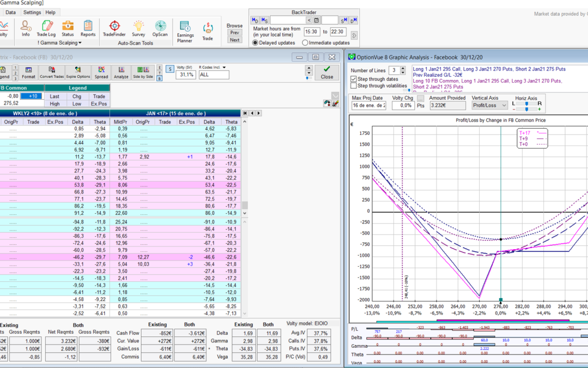Click the Analyze icon
This screenshot has height=368, width=588.
click(121, 73)
